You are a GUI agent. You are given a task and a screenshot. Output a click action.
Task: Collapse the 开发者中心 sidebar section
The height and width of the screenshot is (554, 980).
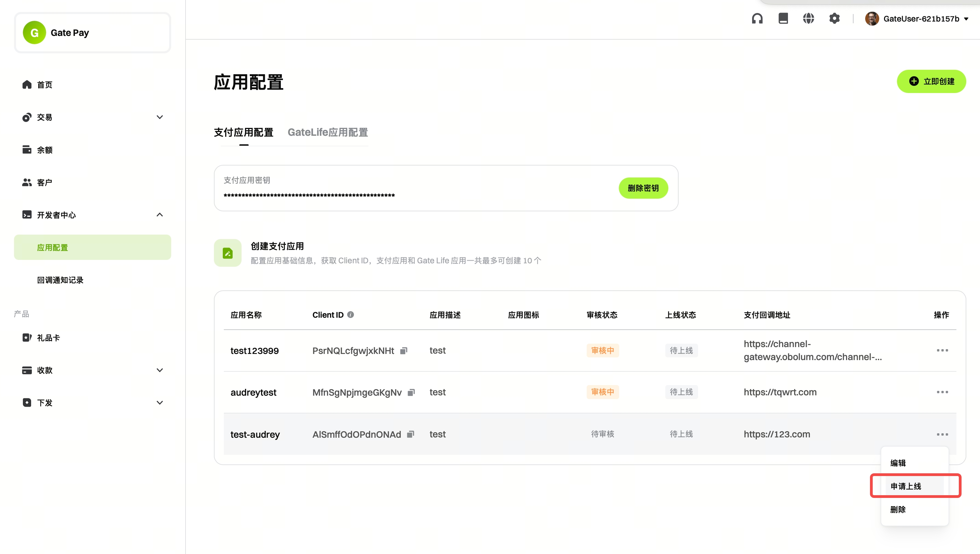[160, 215]
